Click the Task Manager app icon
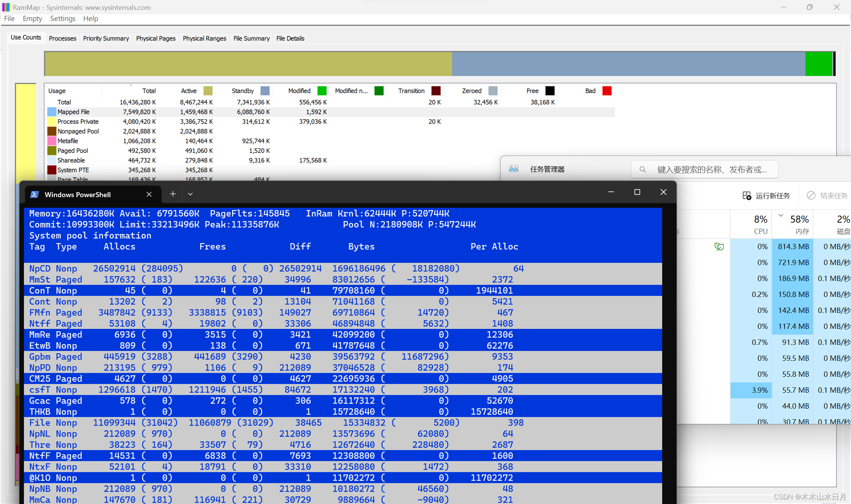 (x=514, y=169)
